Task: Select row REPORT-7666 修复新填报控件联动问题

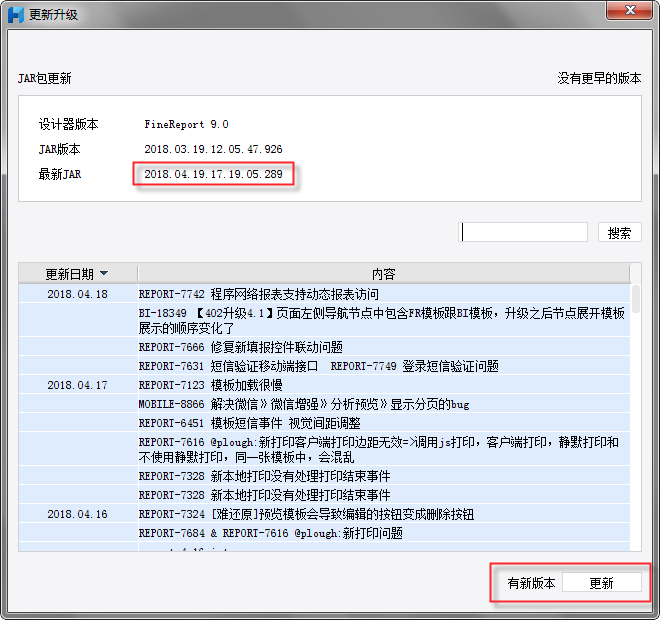Action: 383,347
